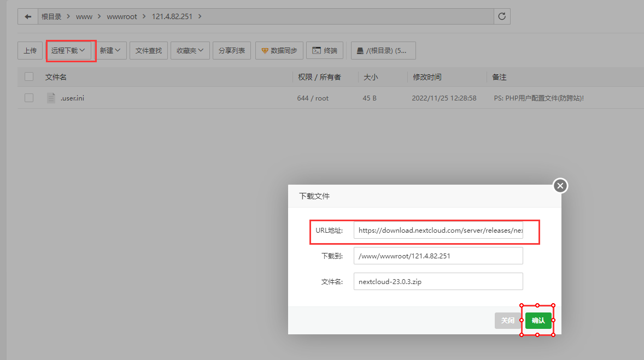
Task: Open the 远程下载 dropdown
Action: click(x=68, y=50)
